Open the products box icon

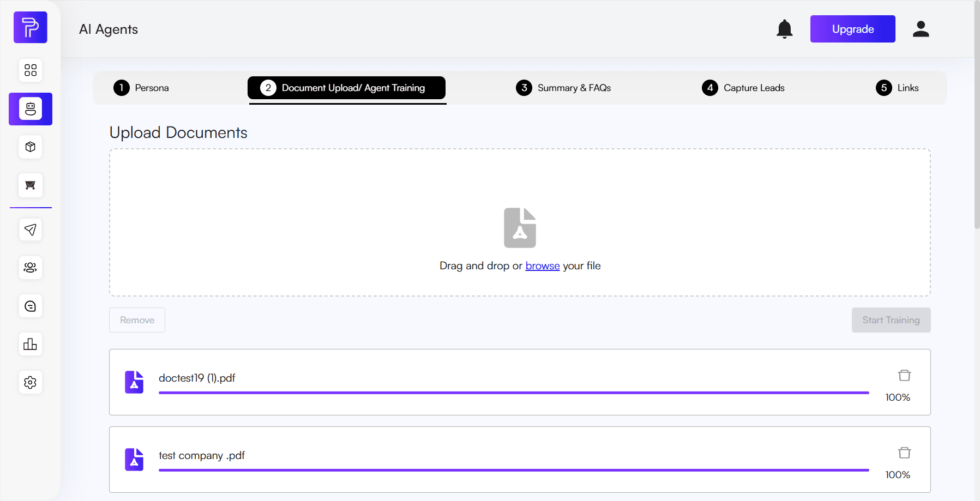[30, 147]
